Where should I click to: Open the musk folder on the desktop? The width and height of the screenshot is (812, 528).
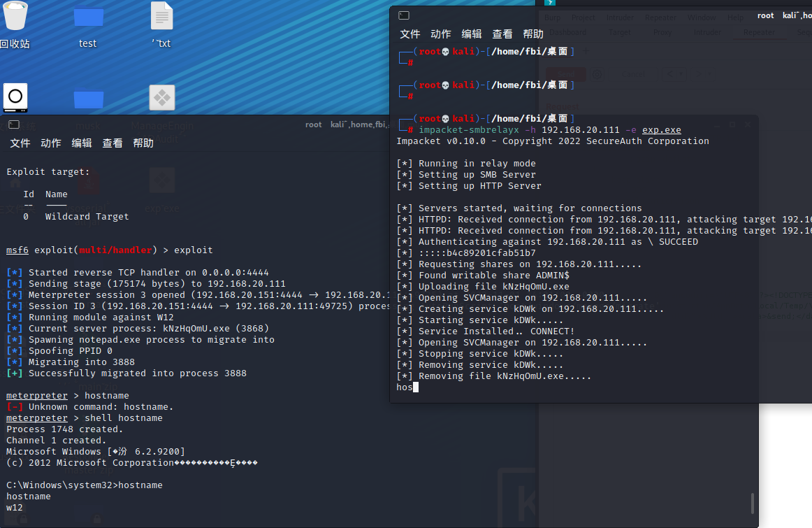click(89, 99)
